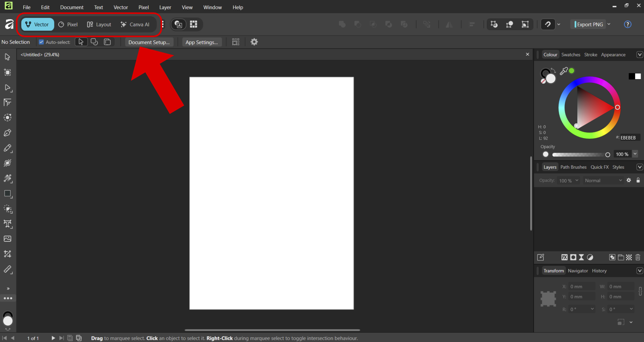Select anchor point grid in Transform panel
Screen dimensions: 644x342
(x=548, y=299)
